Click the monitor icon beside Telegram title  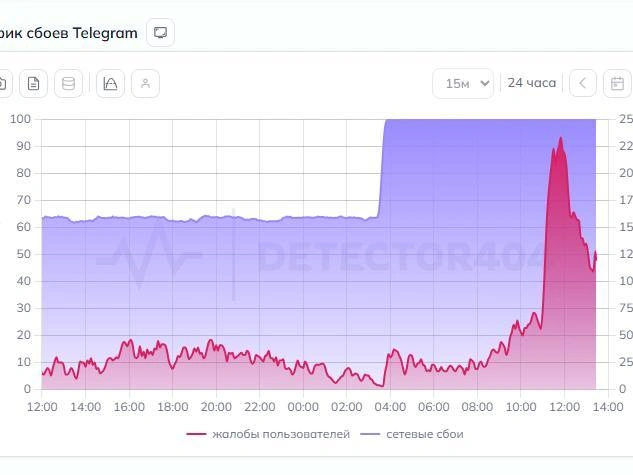(x=160, y=33)
